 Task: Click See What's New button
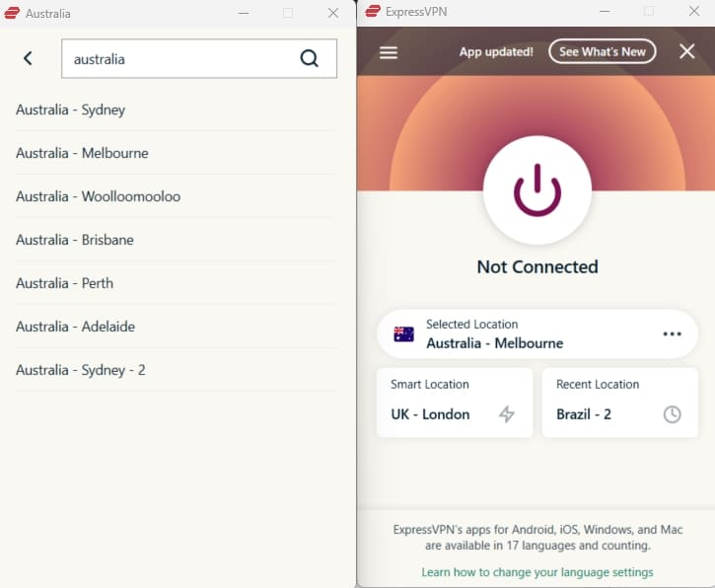[x=602, y=52]
